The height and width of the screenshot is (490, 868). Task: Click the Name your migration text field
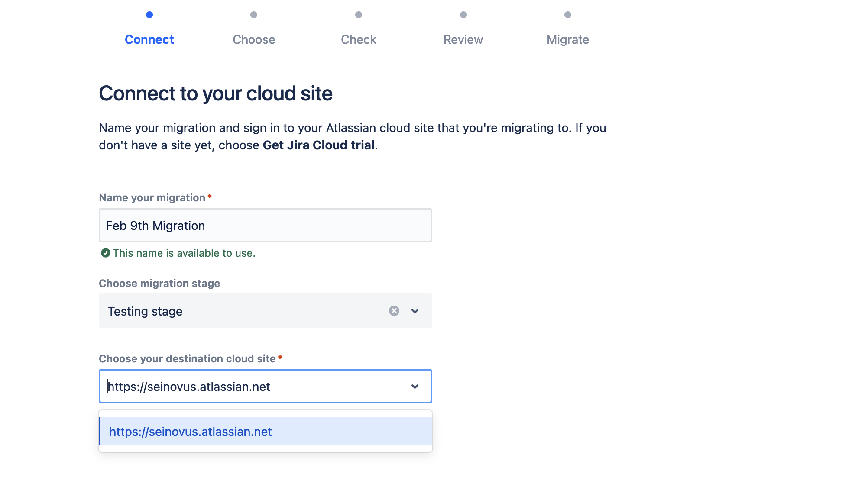(x=266, y=225)
